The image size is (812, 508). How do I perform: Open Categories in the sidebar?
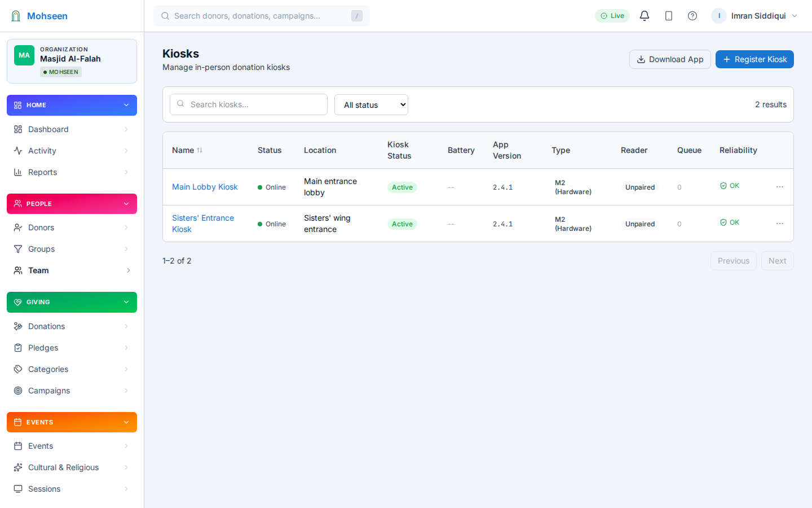[x=72, y=369]
